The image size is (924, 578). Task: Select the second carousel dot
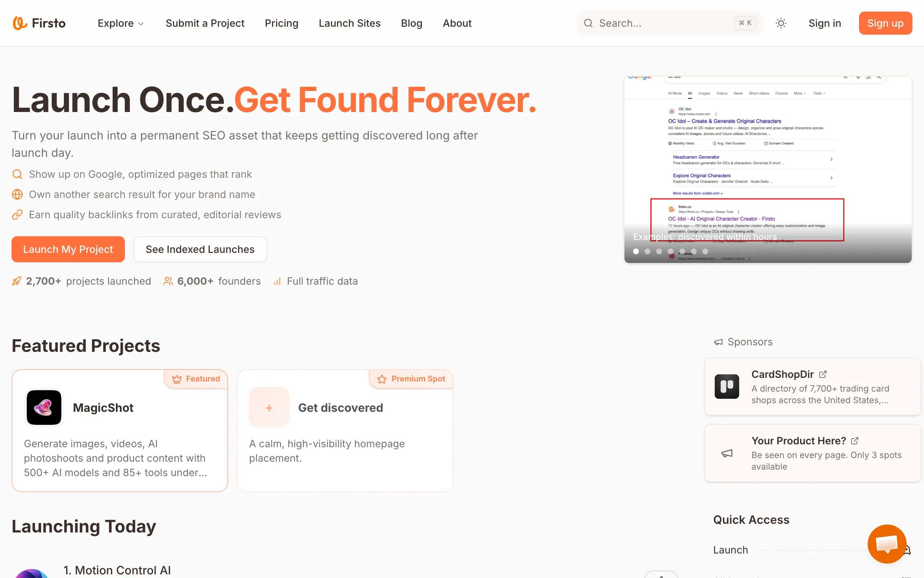tap(647, 251)
